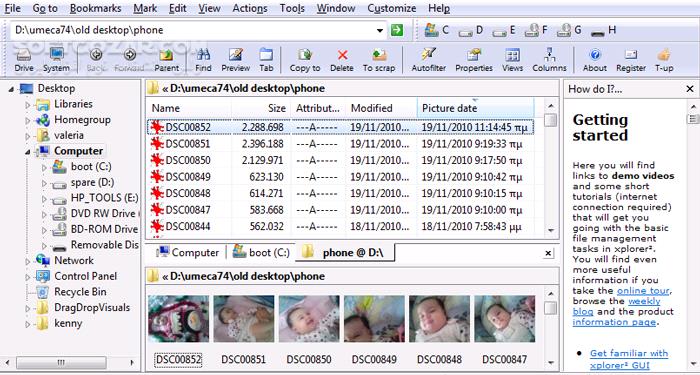This screenshot has width=700, height=375.
Task: Switch to drive G in the drive bar
Action: 569,30
